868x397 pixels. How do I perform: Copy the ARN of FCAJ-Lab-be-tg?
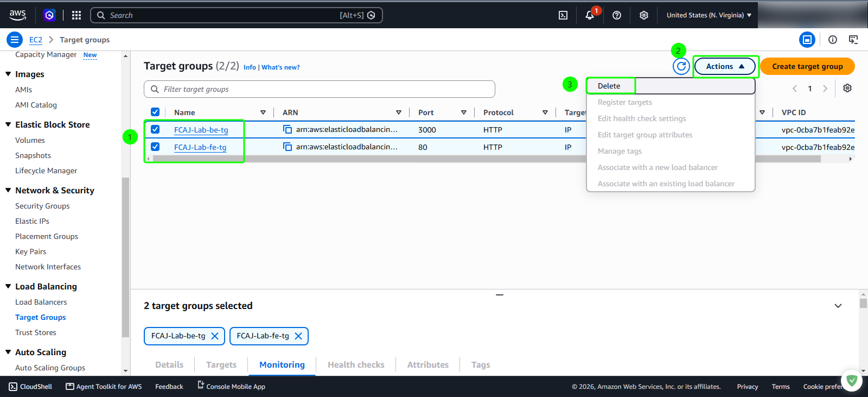(x=288, y=129)
